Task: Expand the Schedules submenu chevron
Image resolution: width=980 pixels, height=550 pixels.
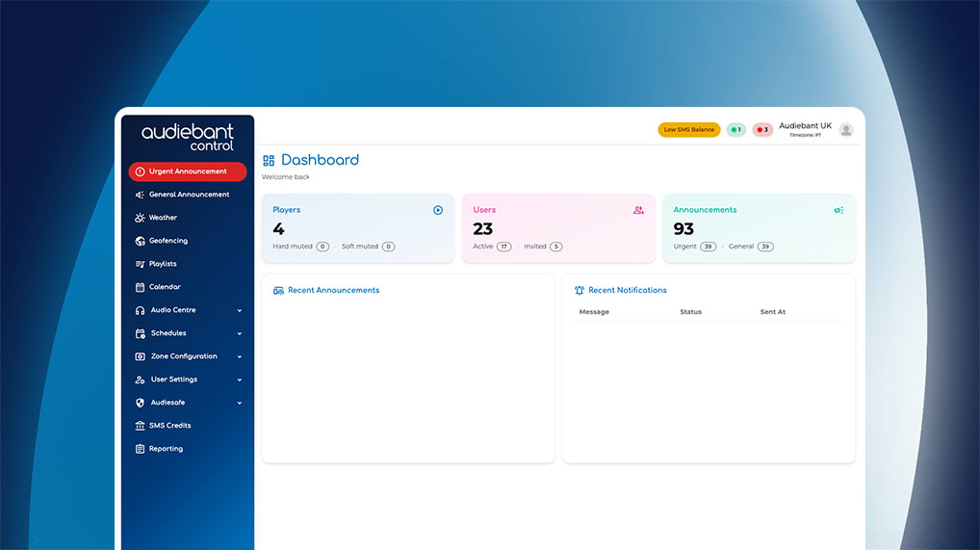Action: pyautogui.click(x=240, y=333)
